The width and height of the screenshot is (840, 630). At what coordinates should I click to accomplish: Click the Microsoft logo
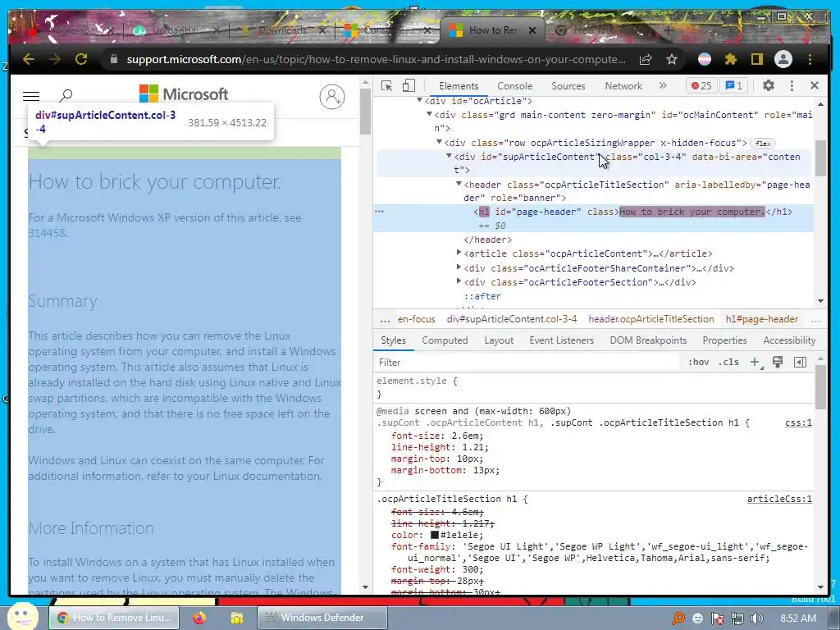[x=184, y=94]
